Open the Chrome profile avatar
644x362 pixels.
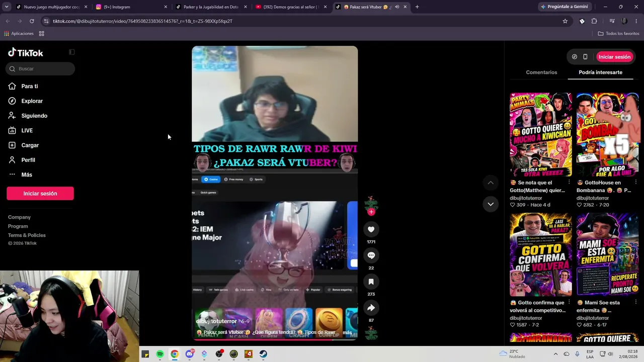click(x=624, y=21)
